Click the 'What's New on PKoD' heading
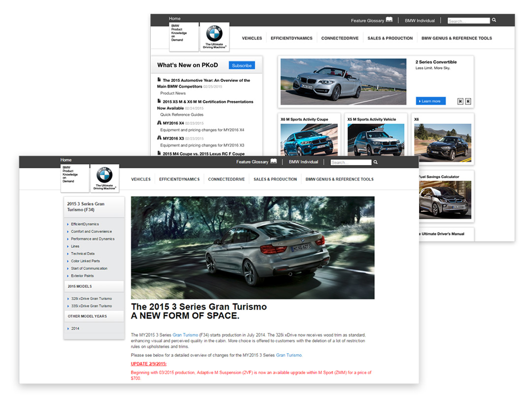Viewport: 532px width, 399px height. point(188,65)
